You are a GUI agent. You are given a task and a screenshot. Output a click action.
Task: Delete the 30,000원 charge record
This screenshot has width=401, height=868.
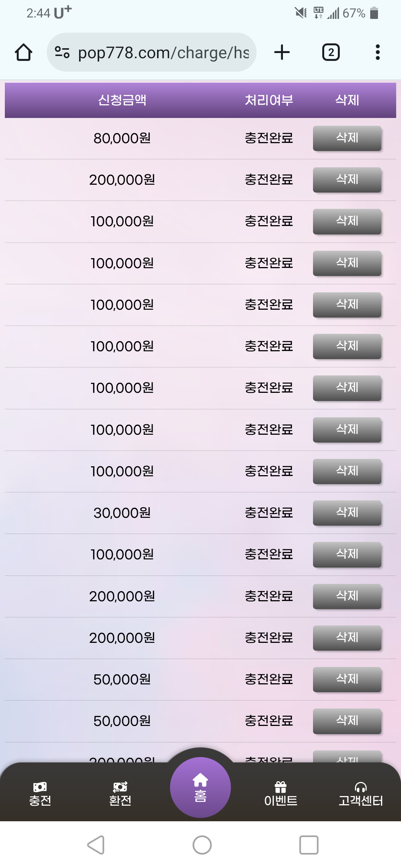pos(347,513)
